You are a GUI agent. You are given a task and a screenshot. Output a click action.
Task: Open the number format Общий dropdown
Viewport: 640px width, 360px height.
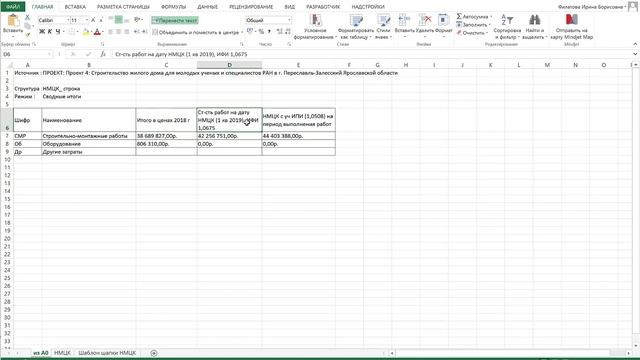pyautogui.click(x=289, y=20)
